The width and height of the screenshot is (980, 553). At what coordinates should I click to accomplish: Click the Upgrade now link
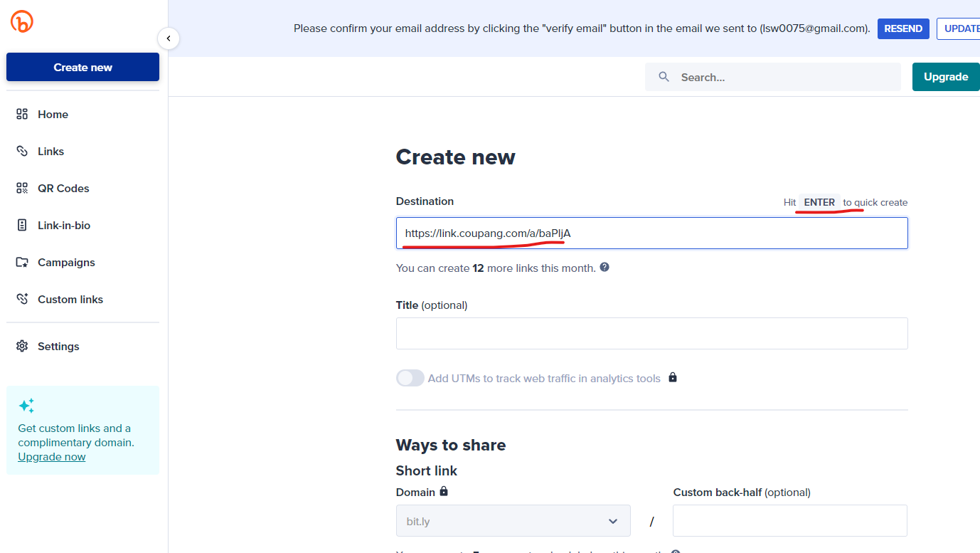(x=52, y=457)
